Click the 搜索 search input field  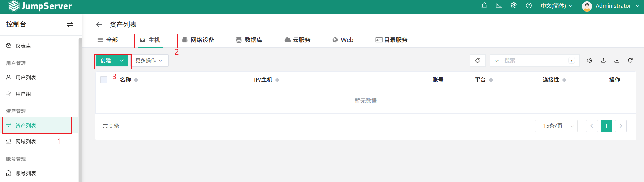click(534, 60)
